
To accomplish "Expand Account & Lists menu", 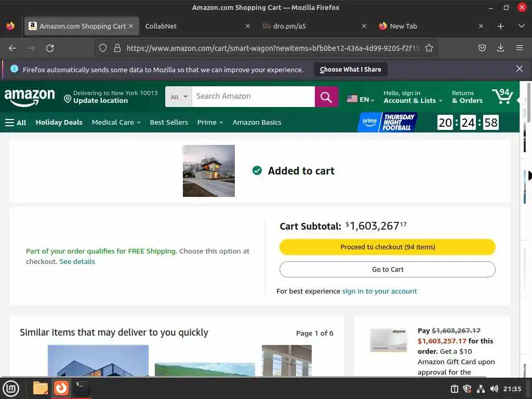I will click(x=413, y=97).
